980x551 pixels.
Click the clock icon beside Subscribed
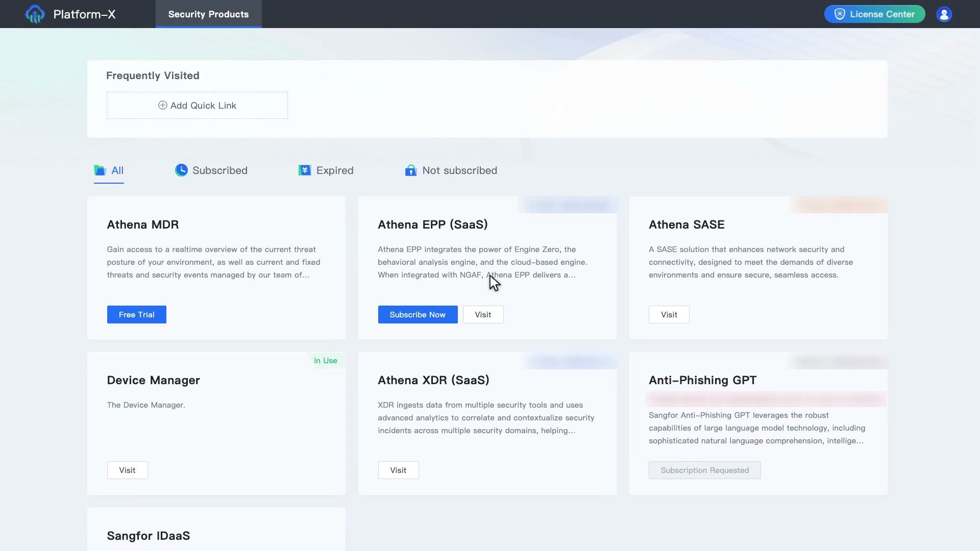(x=181, y=170)
